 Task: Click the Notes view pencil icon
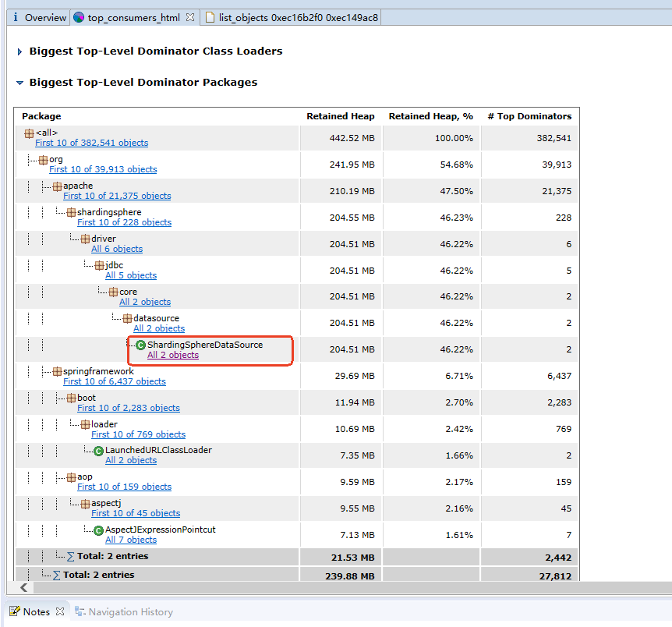15,612
